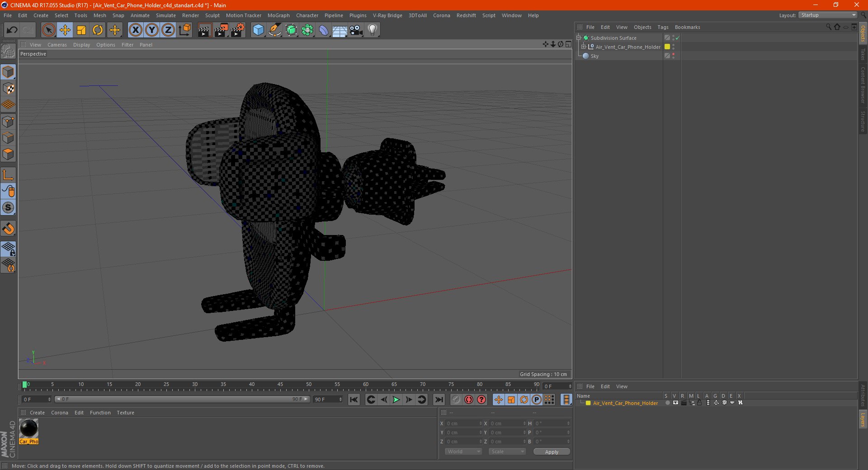Toggle layer visibility eye for Air_Vent_Car_Phone_Holder
The image size is (868, 470).
[675, 403]
